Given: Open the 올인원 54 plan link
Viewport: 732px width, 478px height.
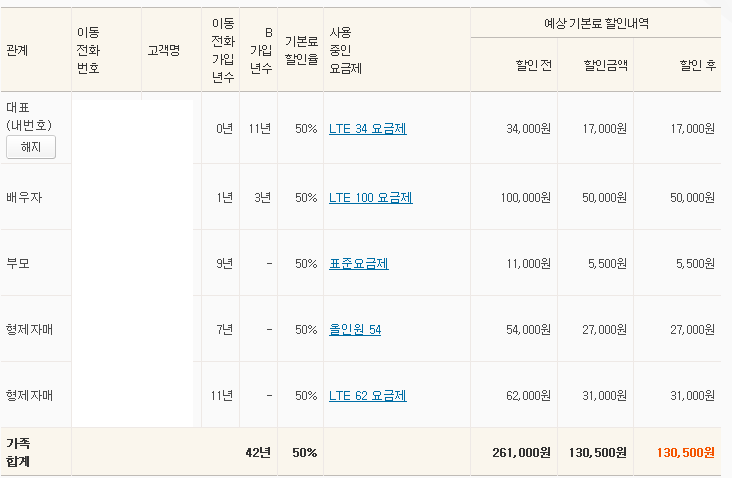Looking at the screenshot, I should coord(355,330).
